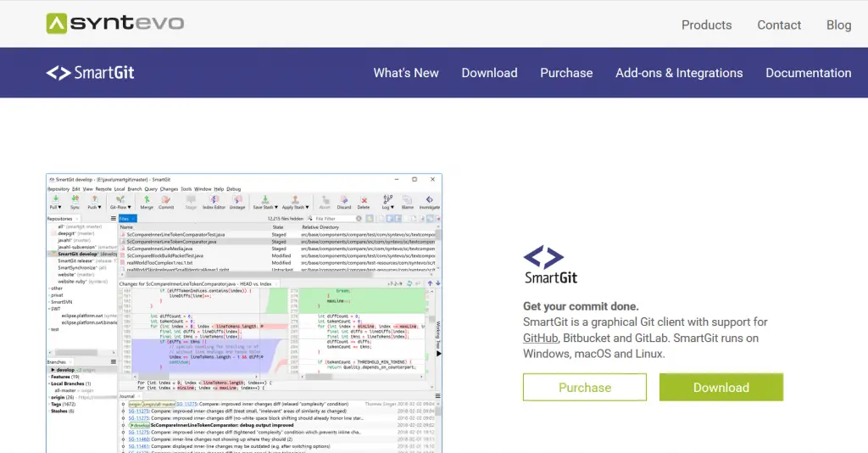The image size is (868, 453).
Task: Click the Pull icon in the SmartGit screenshot
Action: pos(55,202)
